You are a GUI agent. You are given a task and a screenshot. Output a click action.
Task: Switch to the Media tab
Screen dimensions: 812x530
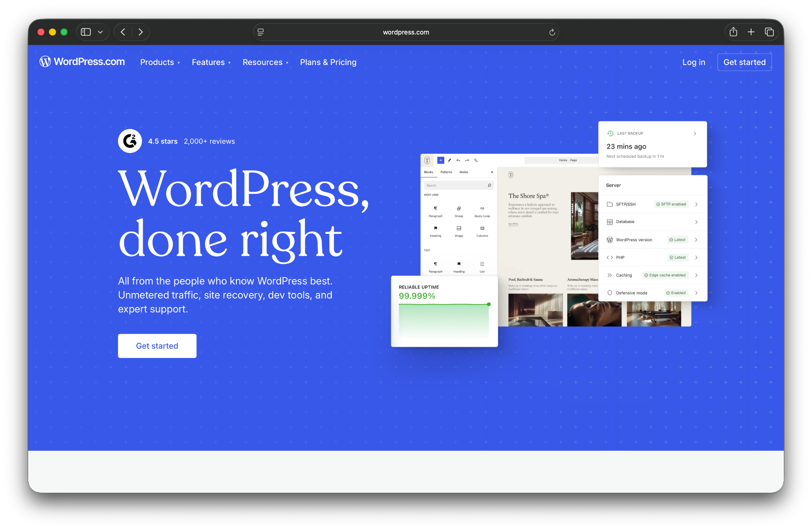click(x=464, y=172)
